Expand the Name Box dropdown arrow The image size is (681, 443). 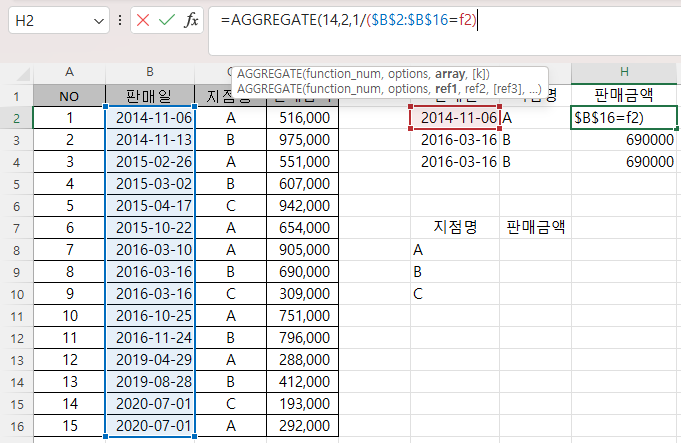pos(99,21)
